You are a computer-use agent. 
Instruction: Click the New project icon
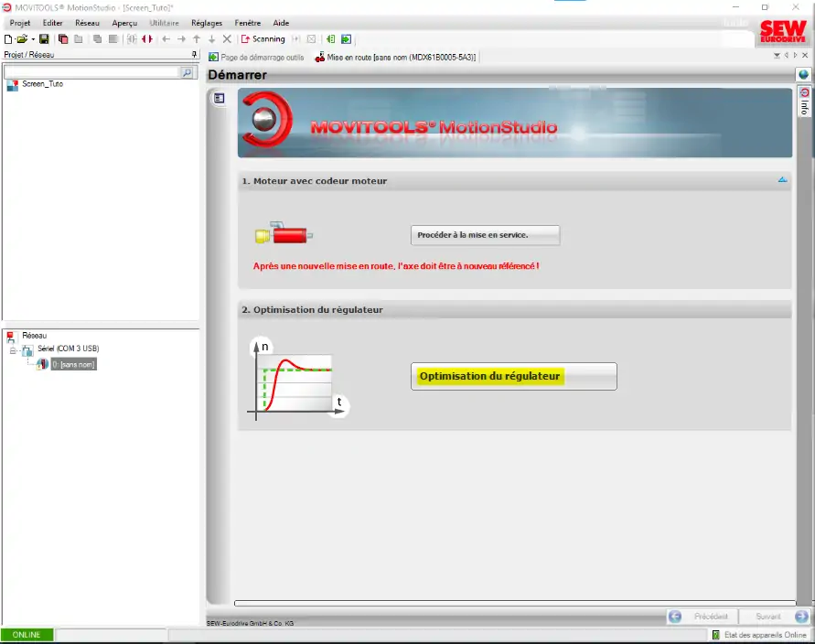point(8,39)
